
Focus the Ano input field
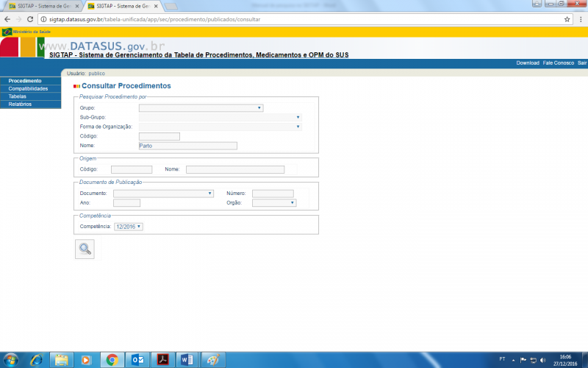(x=126, y=203)
